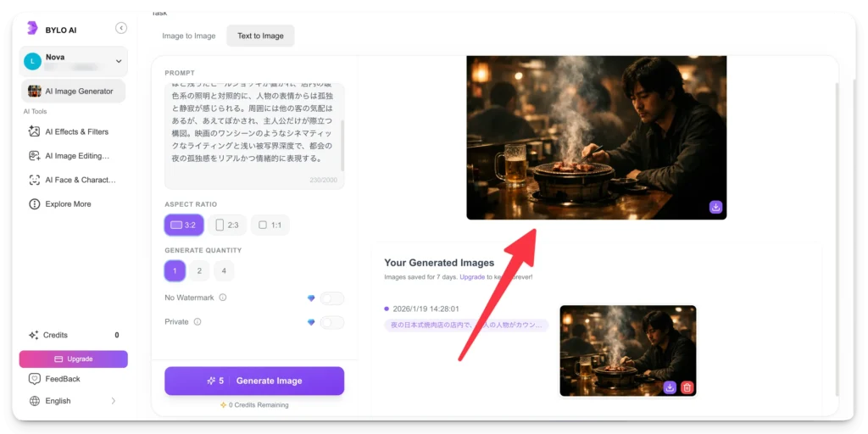868x434 pixels.
Task: Click the No Watermark info icon
Action: [x=223, y=298]
